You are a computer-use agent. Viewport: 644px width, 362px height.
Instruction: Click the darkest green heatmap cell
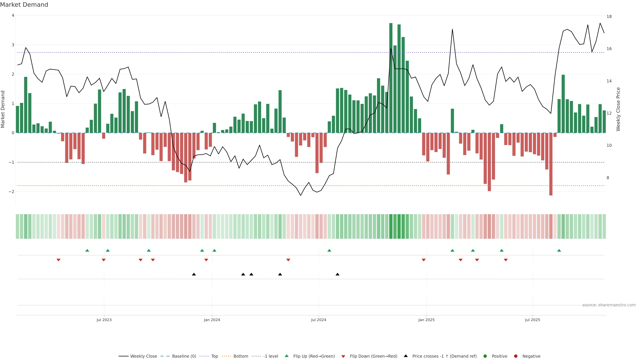391,226
